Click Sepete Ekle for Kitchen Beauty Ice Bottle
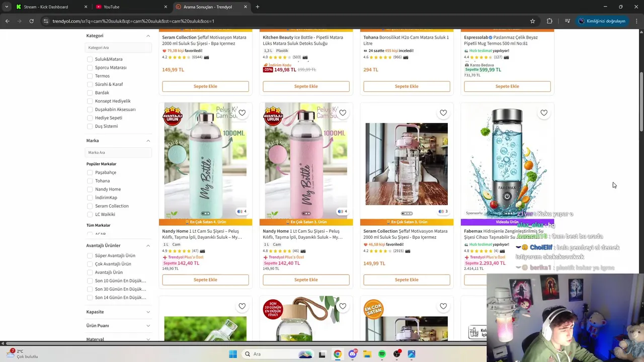644x362 pixels. (306, 86)
